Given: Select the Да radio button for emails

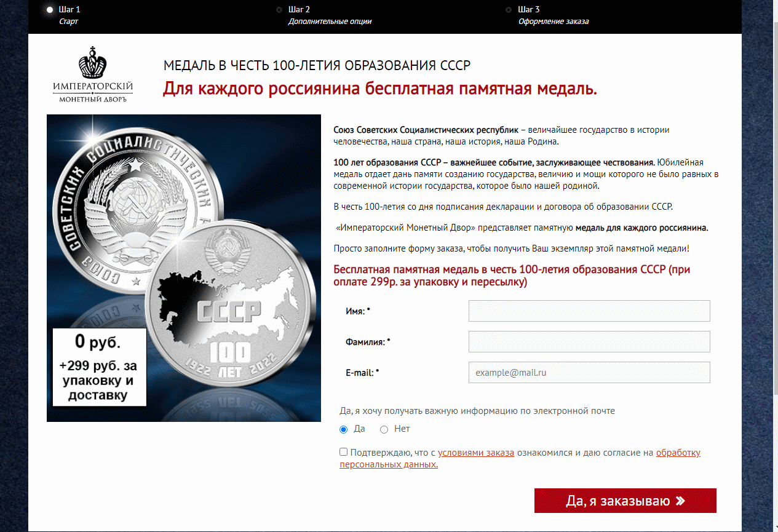Looking at the screenshot, I should (x=344, y=429).
